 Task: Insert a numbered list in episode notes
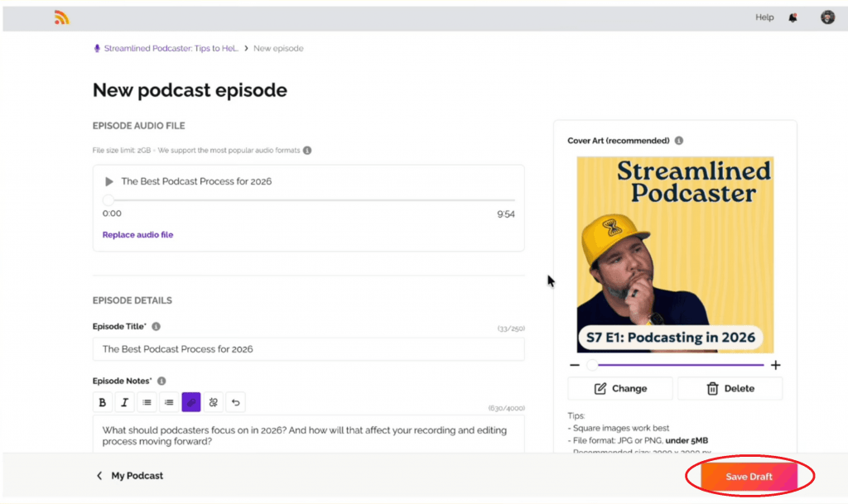[x=168, y=402]
